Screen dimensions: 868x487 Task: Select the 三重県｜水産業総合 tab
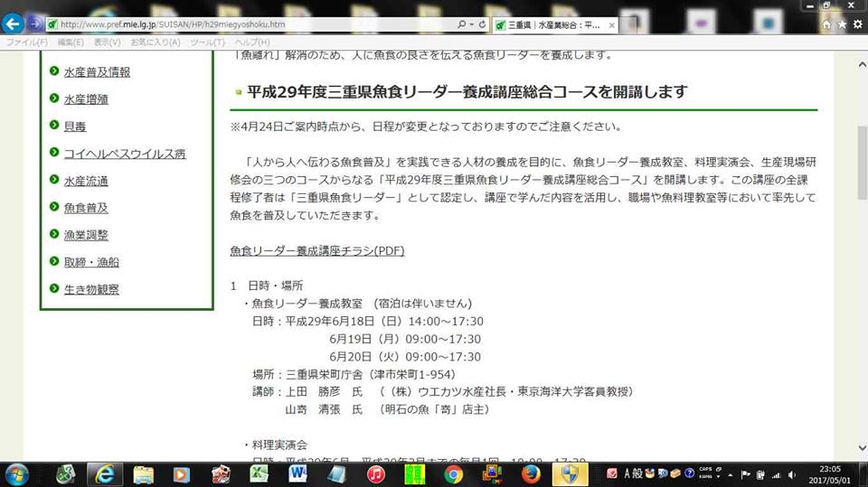(x=553, y=25)
